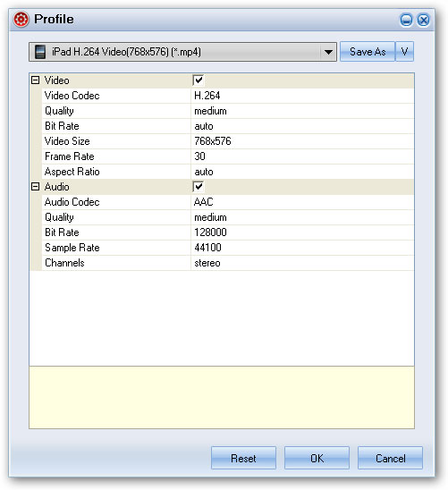Image resolution: width=448 pixels, height=490 pixels.
Task: Close the Profile dialog with X icon
Action: tap(423, 21)
